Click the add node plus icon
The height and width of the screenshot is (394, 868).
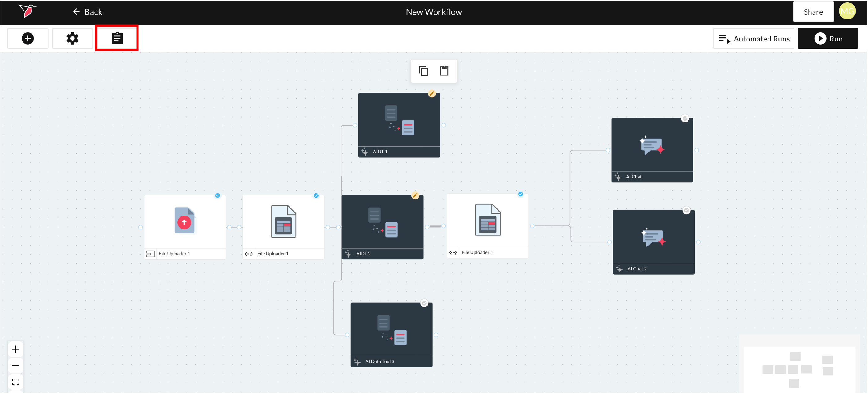point(28,38)
